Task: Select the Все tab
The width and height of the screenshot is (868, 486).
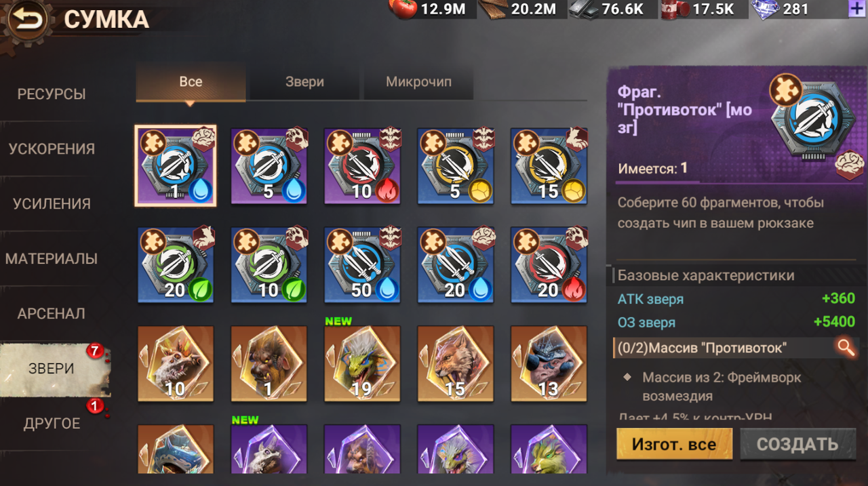Action: coord(191,82)
